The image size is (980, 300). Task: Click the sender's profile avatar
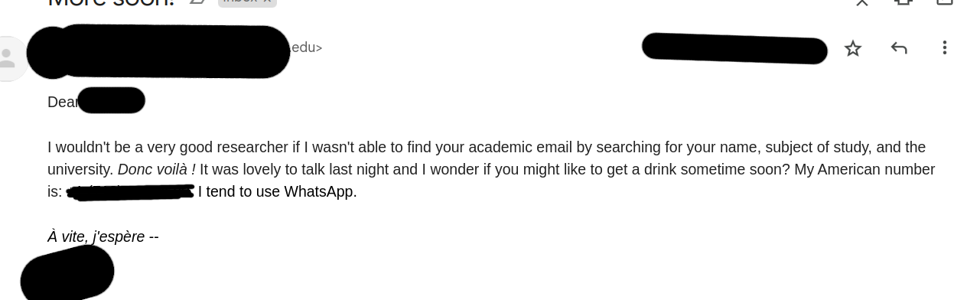[x=9, y=58]
